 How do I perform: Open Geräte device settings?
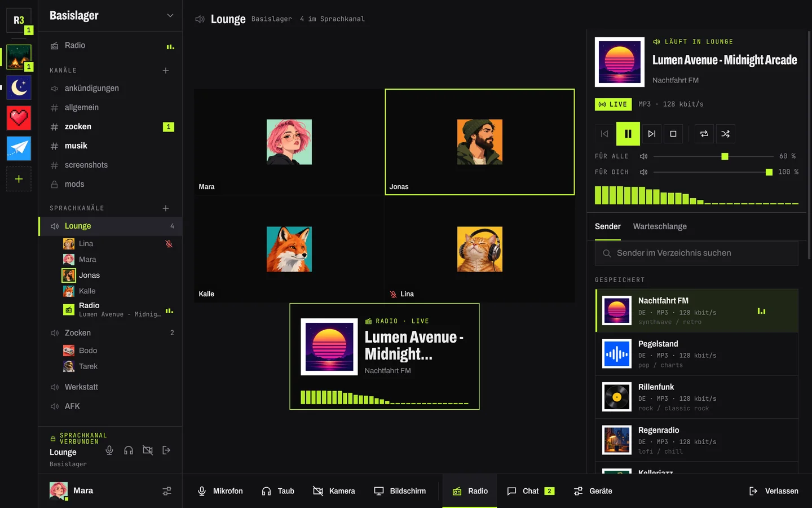(593, 491)
